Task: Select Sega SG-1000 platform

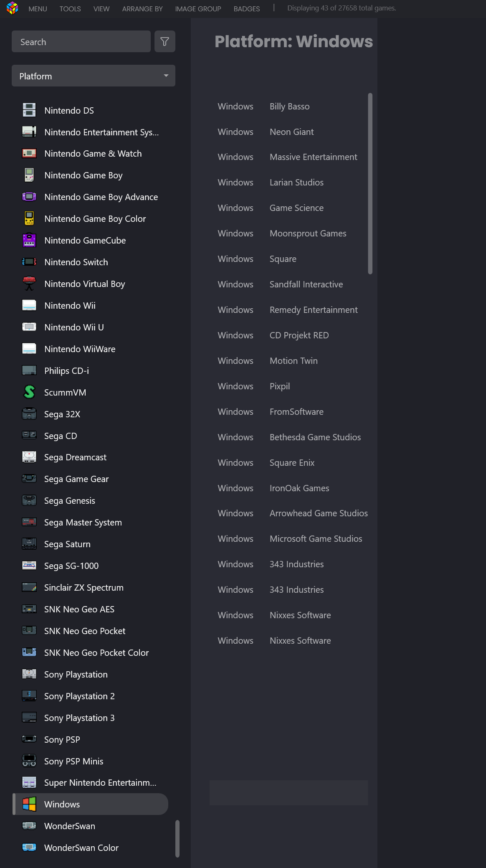Action: [x=90, y=566]
